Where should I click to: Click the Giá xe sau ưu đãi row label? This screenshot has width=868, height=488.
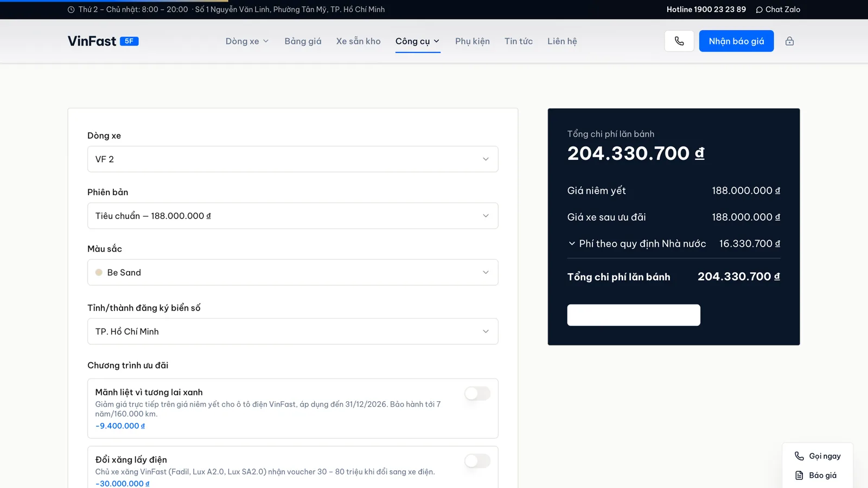coord(607,217)
